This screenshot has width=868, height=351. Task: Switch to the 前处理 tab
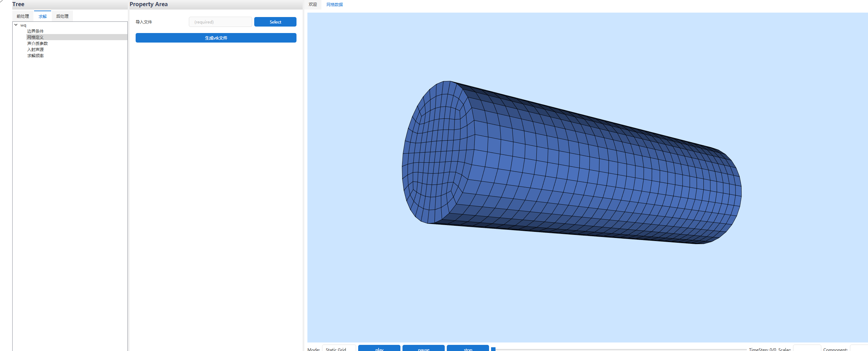click(x=23, y=16)
